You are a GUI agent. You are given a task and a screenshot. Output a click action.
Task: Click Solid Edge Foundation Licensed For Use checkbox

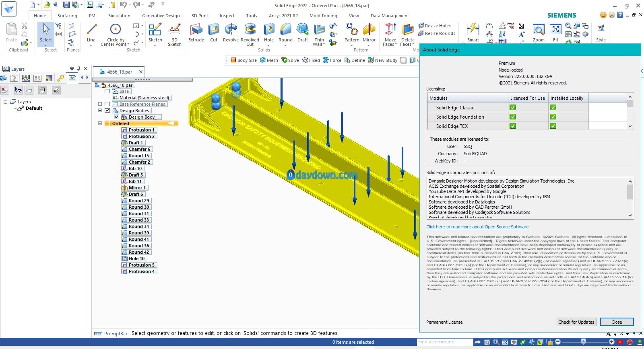513,117
